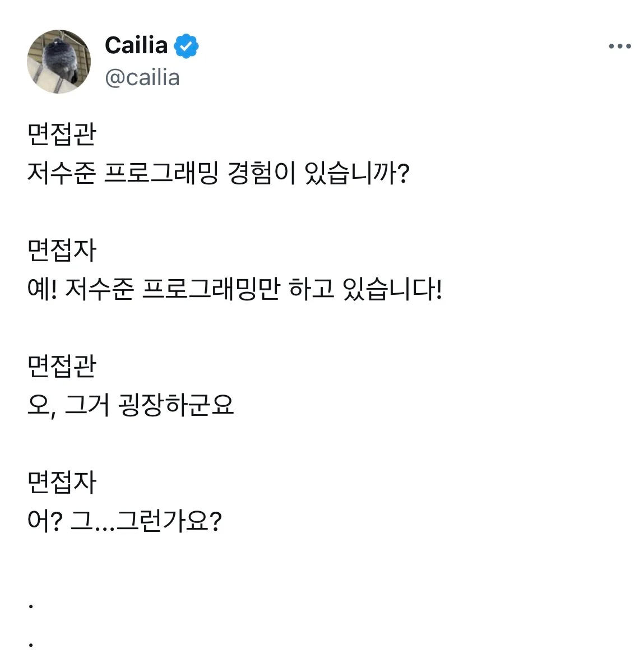Click the word "굉장하군요"
This screenshot has width=644, height=658.
(176, 405)
